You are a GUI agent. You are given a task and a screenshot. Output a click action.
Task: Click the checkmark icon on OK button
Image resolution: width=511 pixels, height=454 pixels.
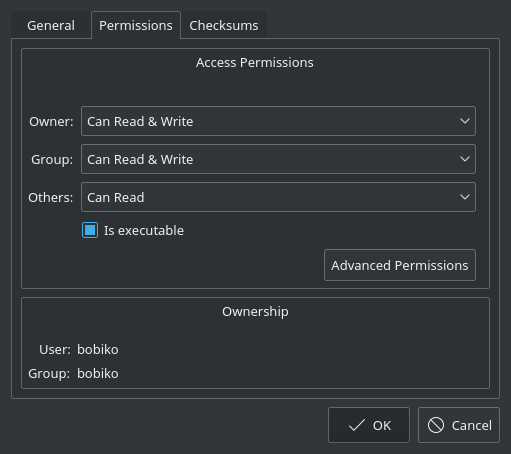pos(357,425)
